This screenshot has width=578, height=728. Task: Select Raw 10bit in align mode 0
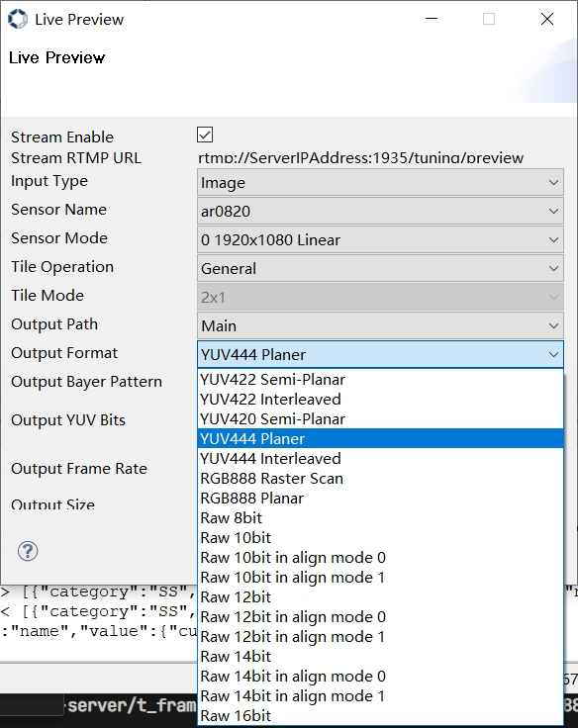point(380,558)
